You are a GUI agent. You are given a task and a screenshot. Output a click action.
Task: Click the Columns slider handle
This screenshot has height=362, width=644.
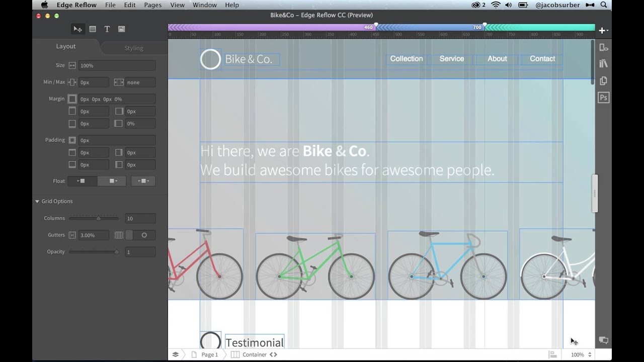tap(98, 218)
